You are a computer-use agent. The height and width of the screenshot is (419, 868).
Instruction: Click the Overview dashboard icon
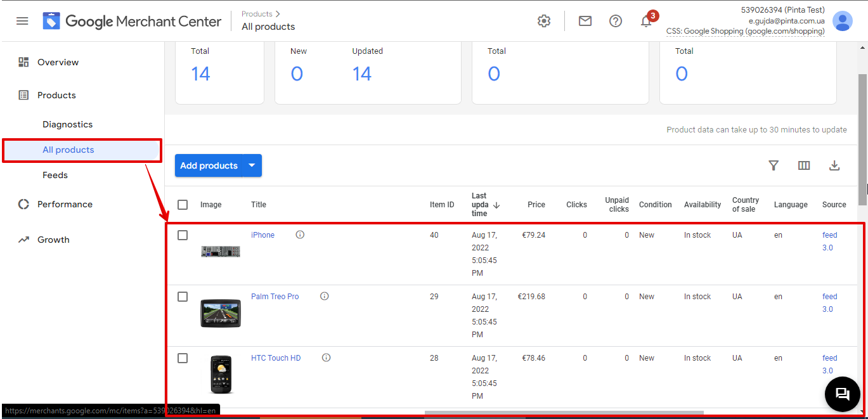[x=23, y=62]
